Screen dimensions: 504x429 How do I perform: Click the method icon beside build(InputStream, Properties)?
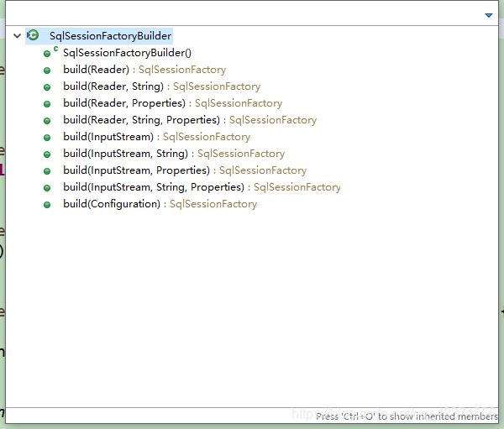[47, 171]
